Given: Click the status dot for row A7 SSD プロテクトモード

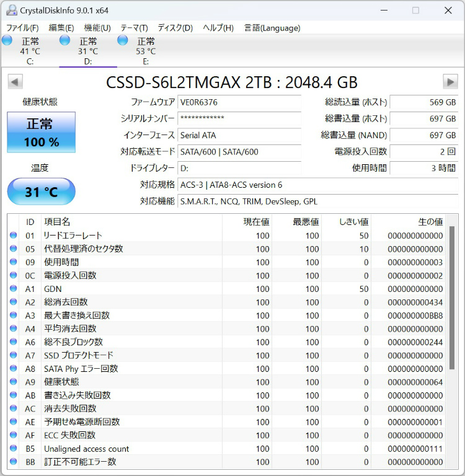Looking at the screenshot, I should click(x=14, y=355).
